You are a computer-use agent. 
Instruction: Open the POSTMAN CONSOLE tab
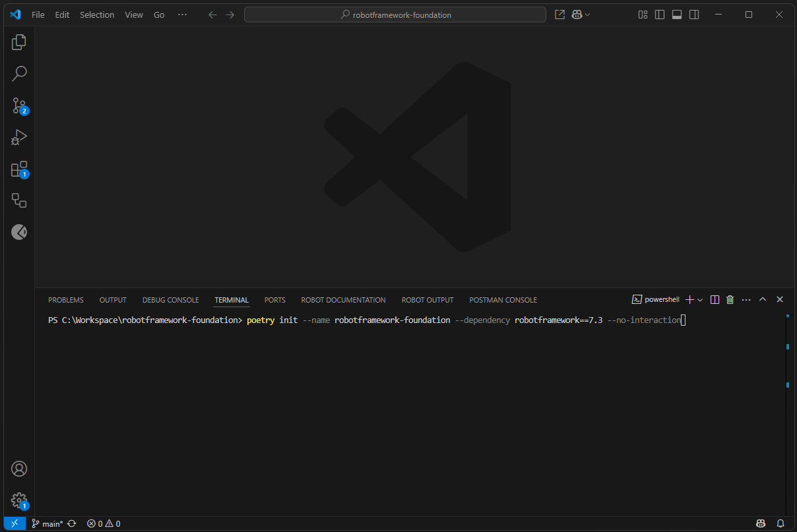pos(503,300)
